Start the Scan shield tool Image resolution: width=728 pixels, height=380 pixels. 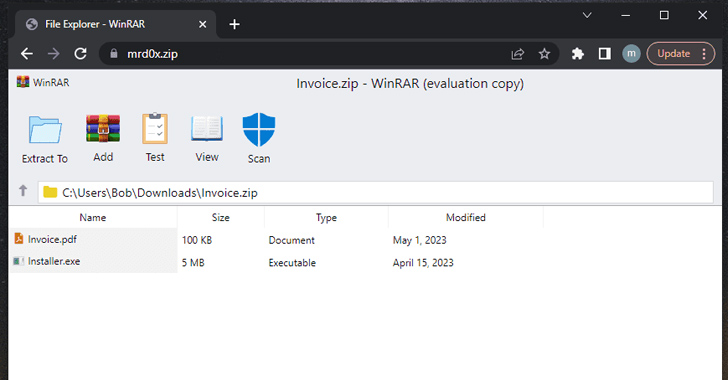(259, 129)
